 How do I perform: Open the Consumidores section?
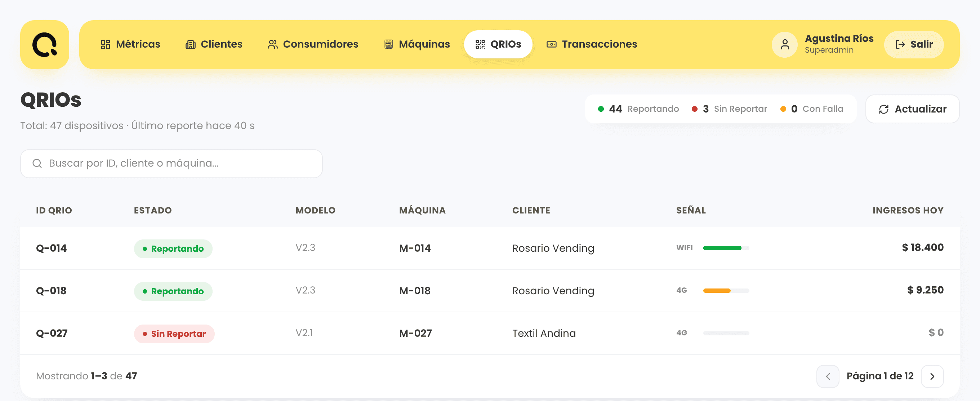(313, 44)
